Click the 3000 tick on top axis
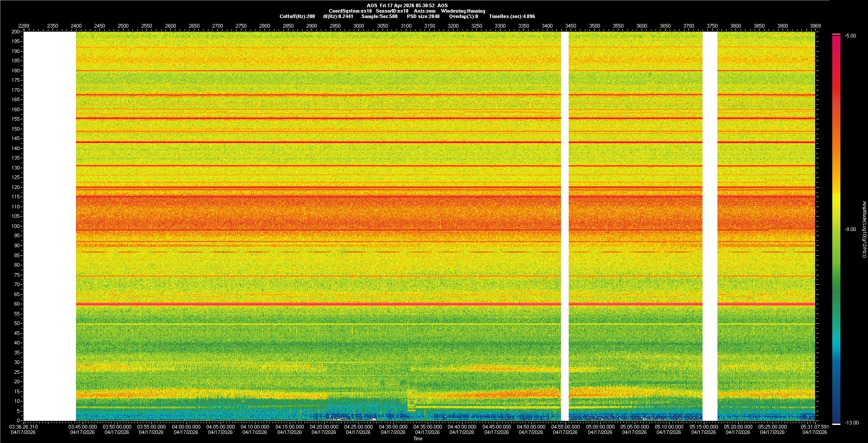868x443 pixels. [359, 26]
